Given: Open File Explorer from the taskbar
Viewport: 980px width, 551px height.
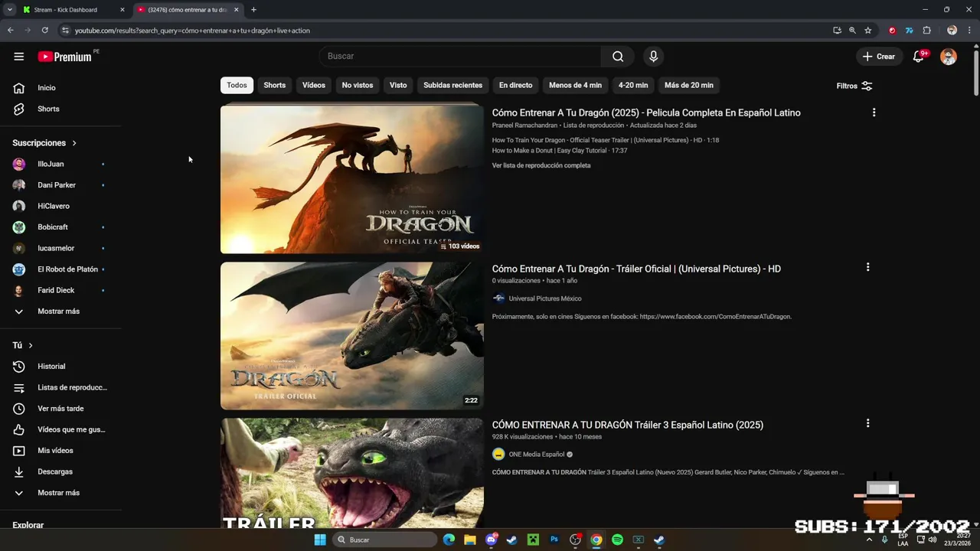Looking at the screenshot, I should tap(470, 540).
